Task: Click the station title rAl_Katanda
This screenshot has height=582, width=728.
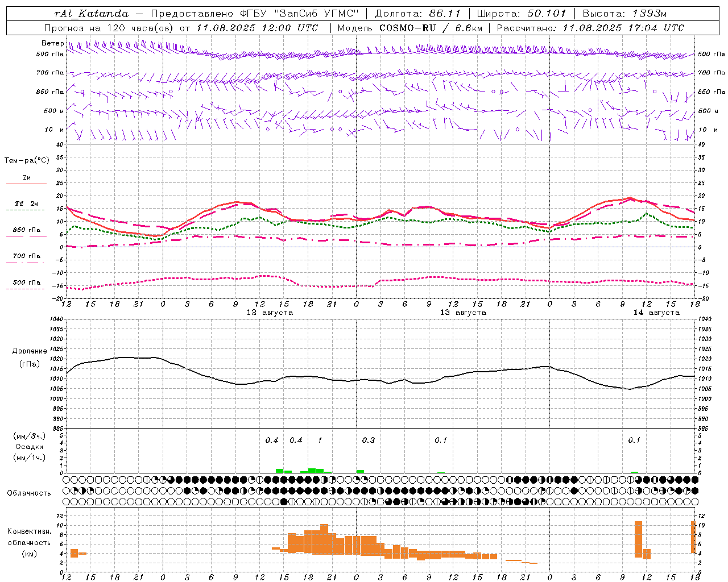Action: 92,14
